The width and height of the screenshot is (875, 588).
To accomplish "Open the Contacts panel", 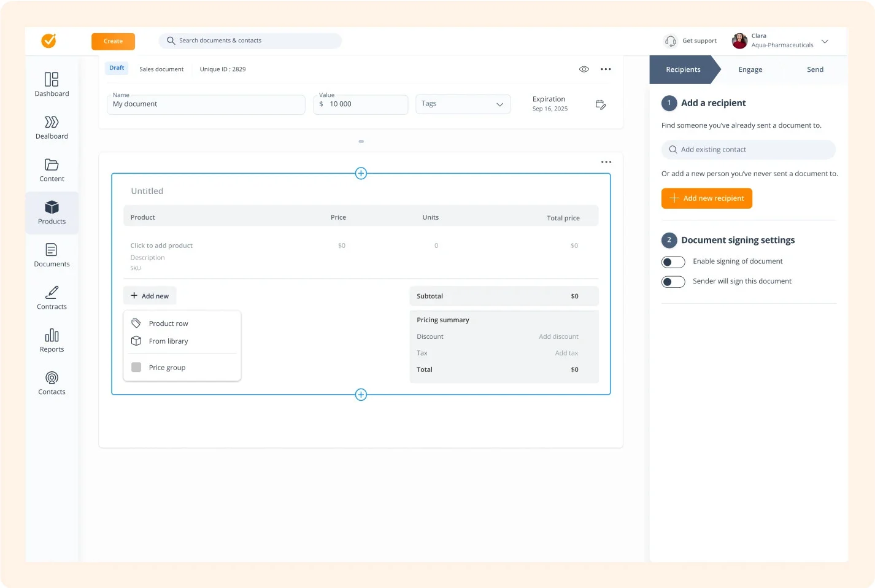I will click(x=52, y=382).
